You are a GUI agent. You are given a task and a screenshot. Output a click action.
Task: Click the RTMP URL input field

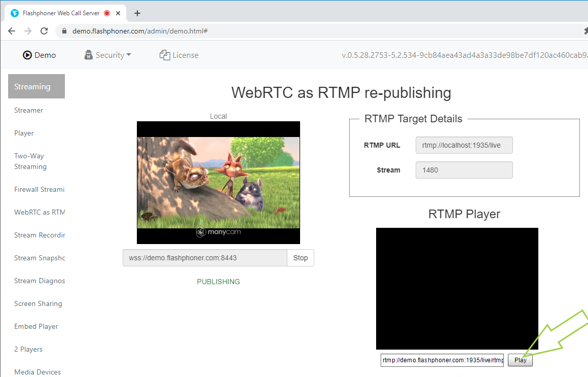coord(464,145)
